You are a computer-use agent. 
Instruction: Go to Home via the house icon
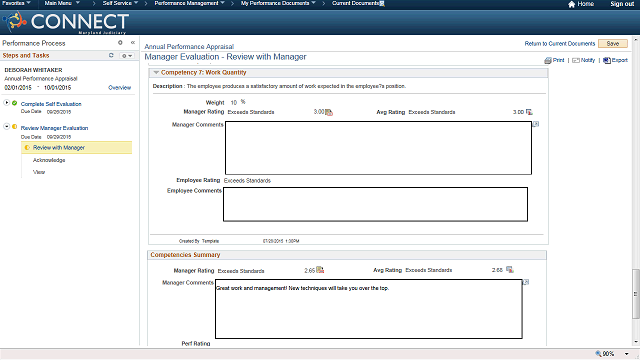571,4
